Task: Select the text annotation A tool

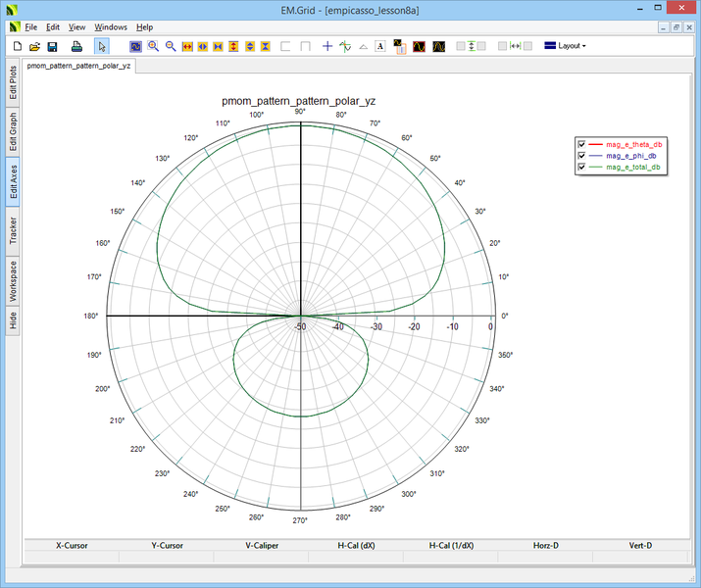Action: tap(380, 46)
